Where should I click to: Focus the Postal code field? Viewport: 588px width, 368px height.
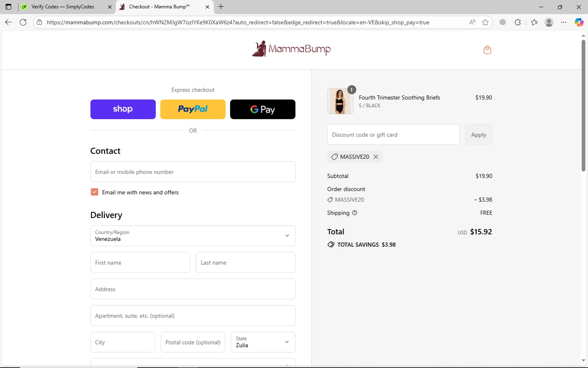(193, 342)
